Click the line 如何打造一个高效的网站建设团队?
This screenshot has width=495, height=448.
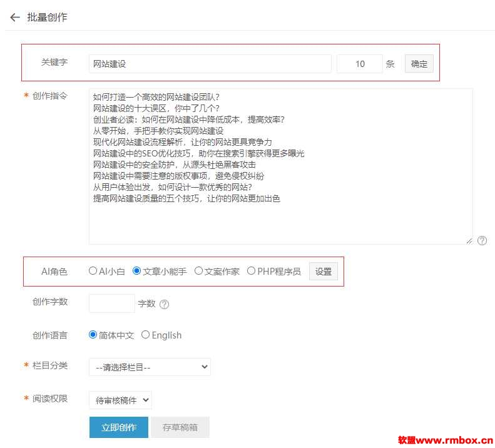tap(156, 97)
